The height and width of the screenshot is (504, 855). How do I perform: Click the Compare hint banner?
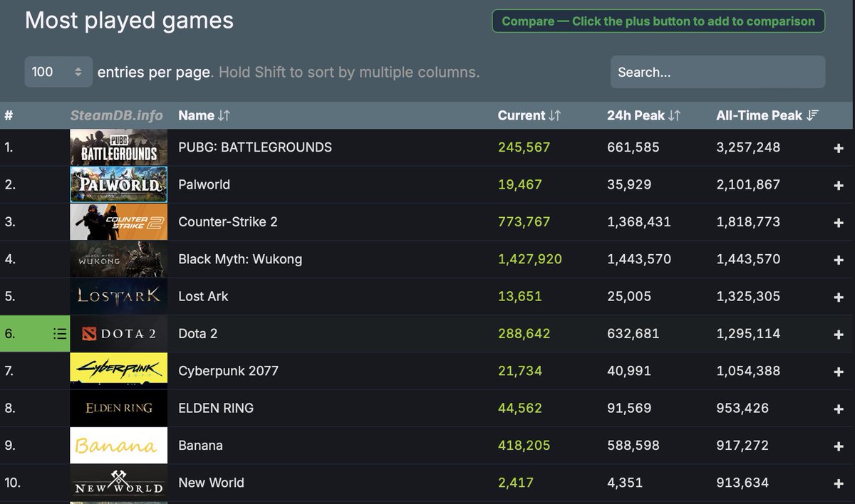(658, 21)
